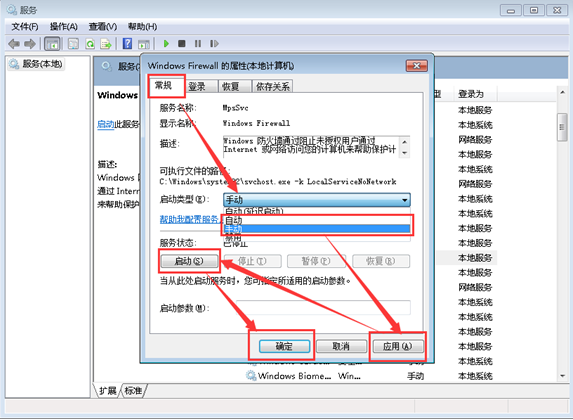Switch to the 扩展 bottom tab
This screenshot has width=573, height=420.
[x=107, y=391]
